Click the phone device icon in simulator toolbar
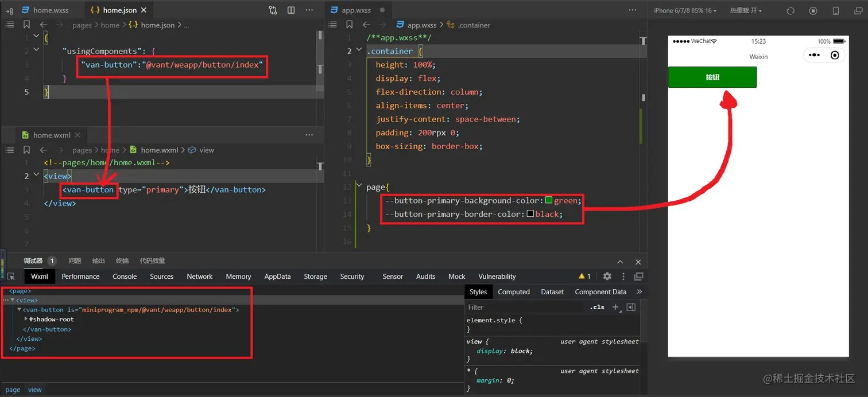 pyautogui.click(x=835, y=10)
